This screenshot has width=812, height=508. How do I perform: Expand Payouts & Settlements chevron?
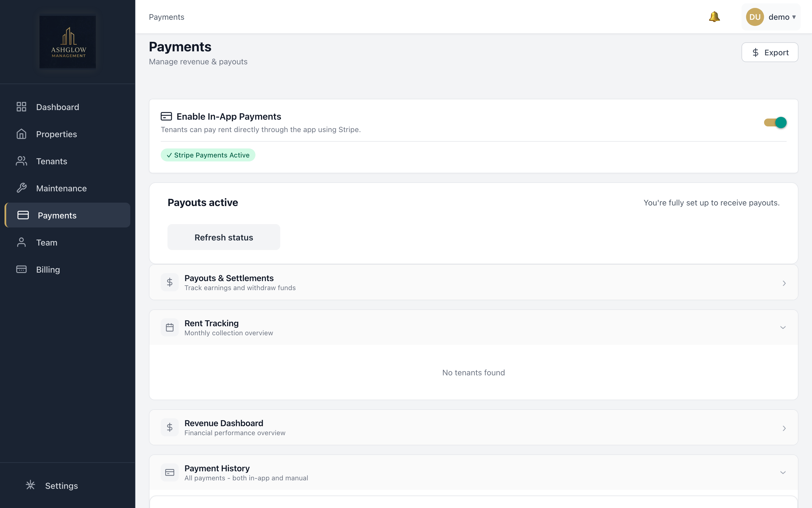(784, 283)
